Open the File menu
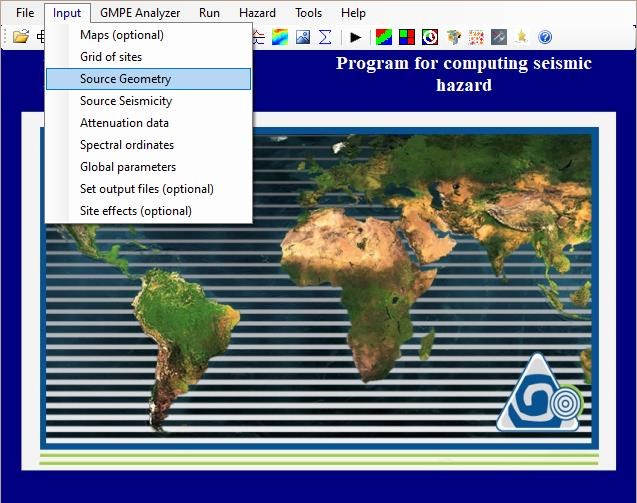 [x=25, y=13]
